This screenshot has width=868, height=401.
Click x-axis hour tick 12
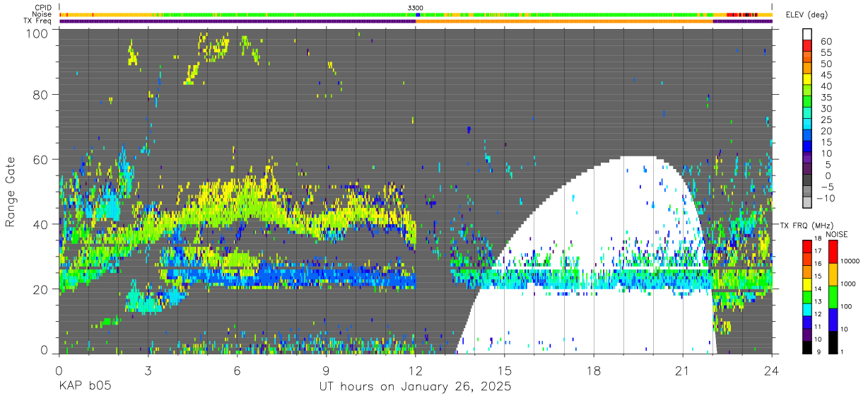(x=416, y=370)
